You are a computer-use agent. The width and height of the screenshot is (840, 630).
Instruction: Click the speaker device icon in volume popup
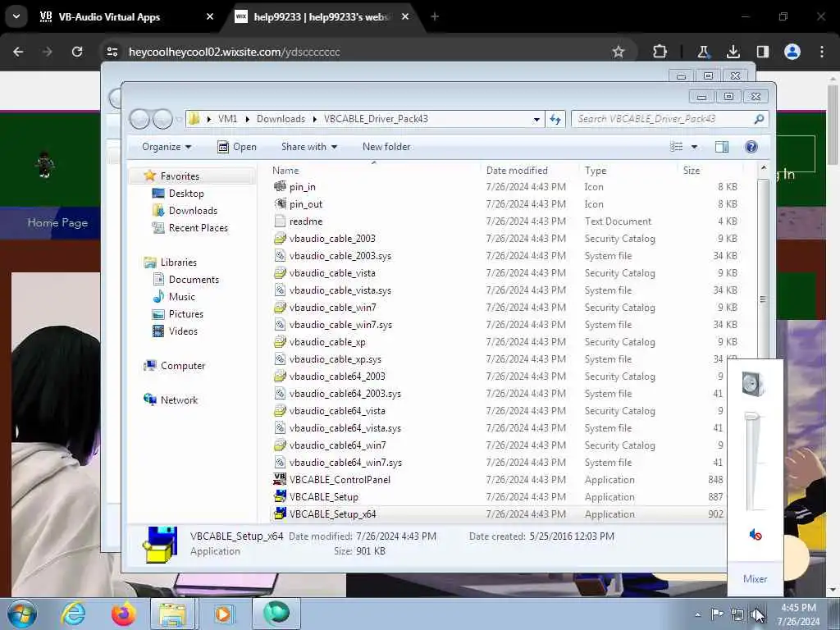(x=755, y=384)
